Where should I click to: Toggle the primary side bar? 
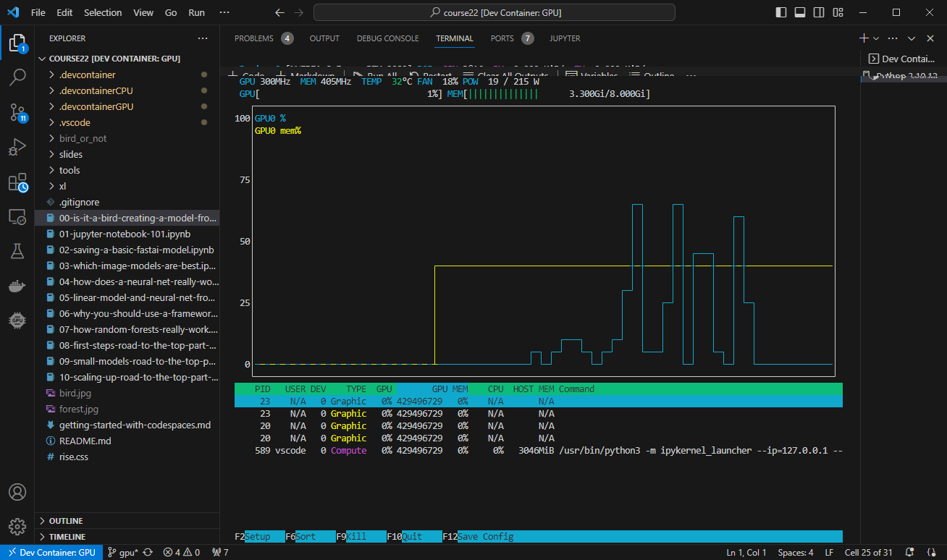(x=781, y=12)
